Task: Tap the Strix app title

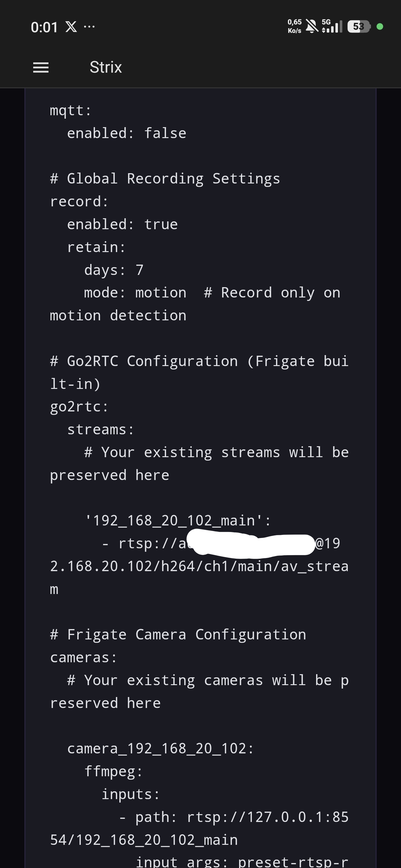Action: coord(106,67)
